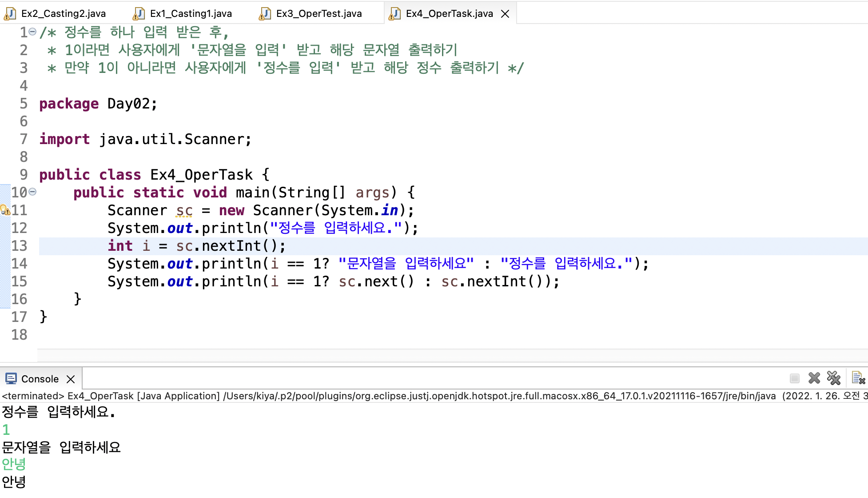Click 'sc.next()' on line 15
Screen dimensions: 868x498
point(376,281)
